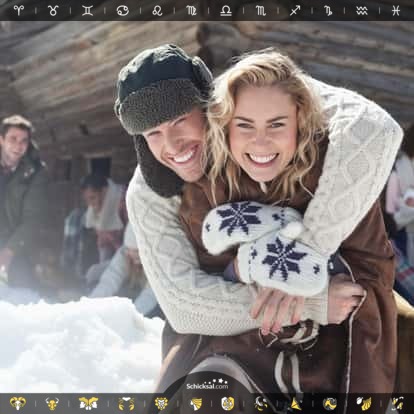Open the gold Capricorn illustration icon in bottom bar

[x=330, y=403]
